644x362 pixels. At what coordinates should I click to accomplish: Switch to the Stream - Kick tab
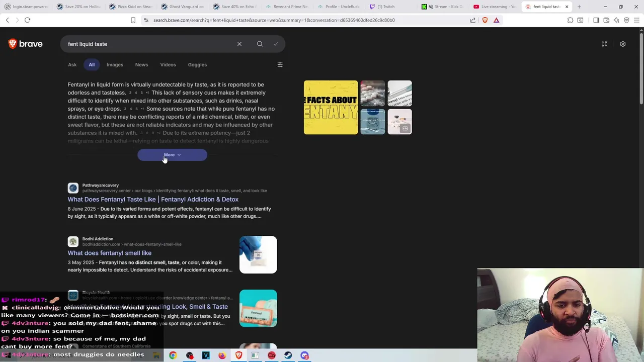click(x=443, y=7)
